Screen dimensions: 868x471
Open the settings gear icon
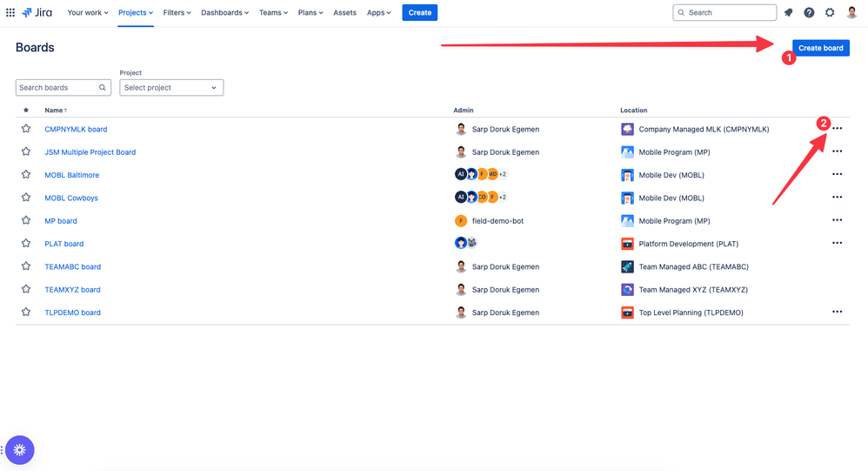(829, 12)
